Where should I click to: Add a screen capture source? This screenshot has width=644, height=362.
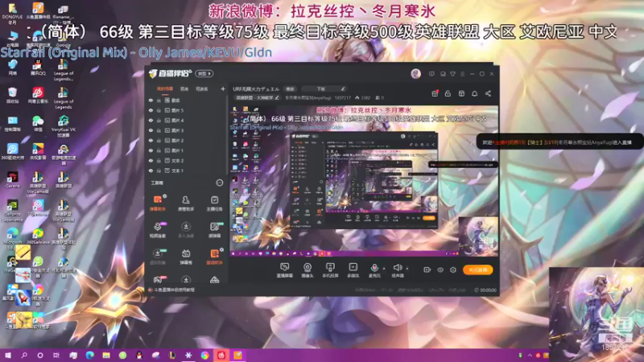pos(284,270)
